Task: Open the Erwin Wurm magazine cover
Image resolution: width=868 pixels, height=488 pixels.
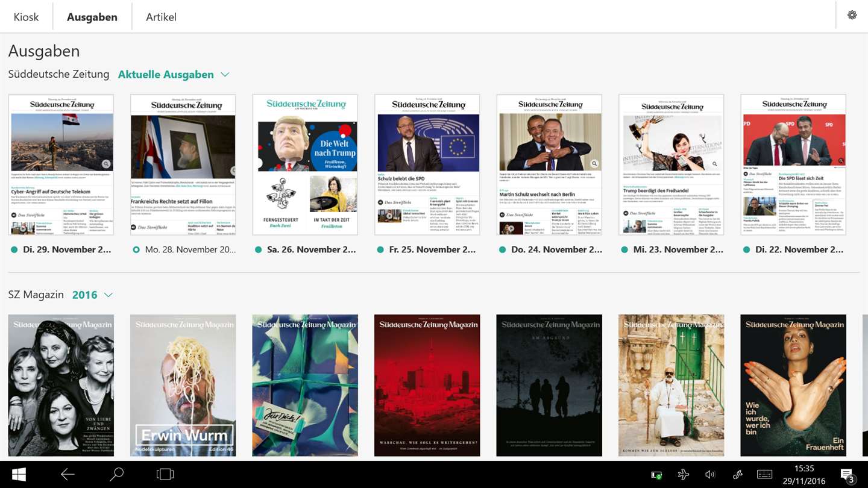Action: coord(183,386)
